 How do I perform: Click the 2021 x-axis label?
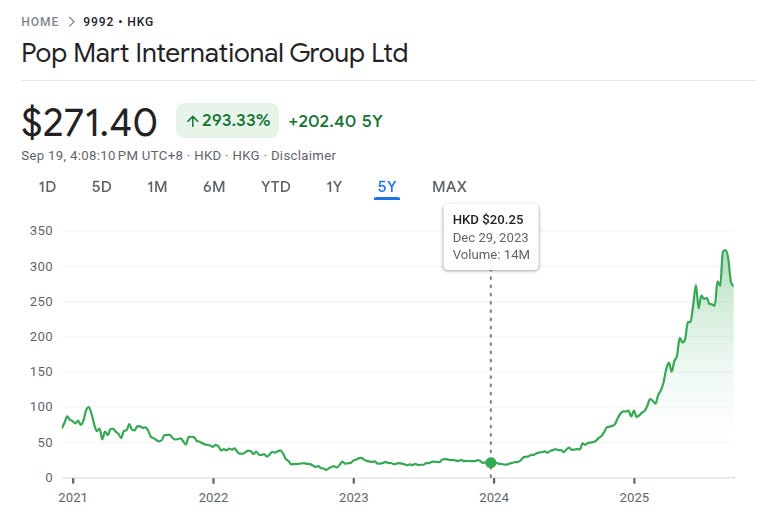tap(73, 497)
